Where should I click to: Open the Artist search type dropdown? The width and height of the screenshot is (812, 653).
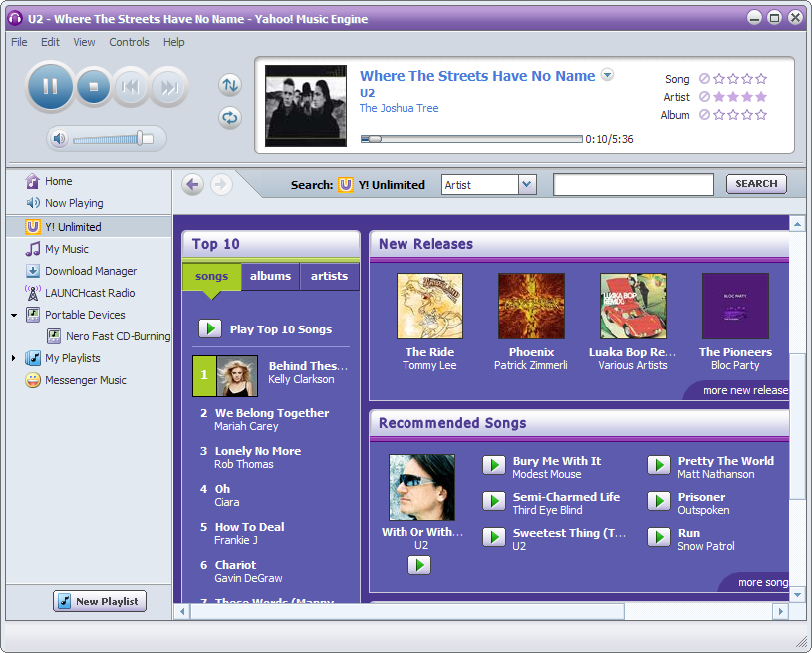[x=527, y=184]
